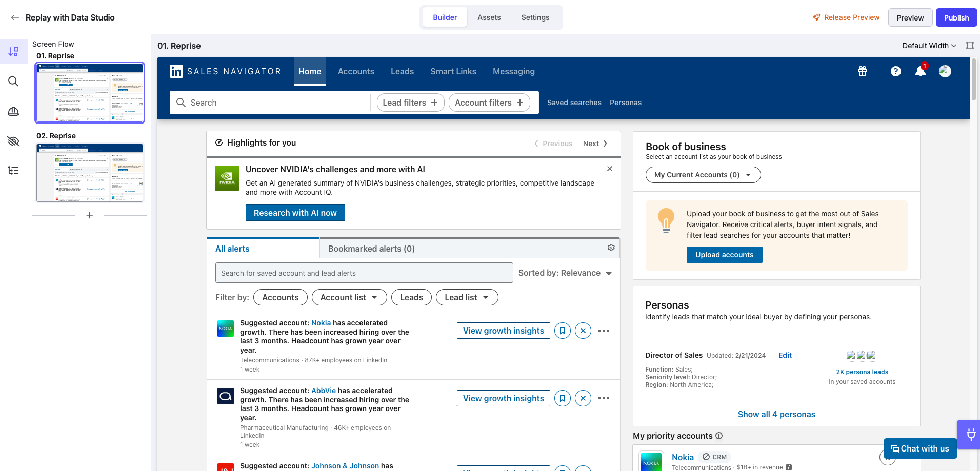
Task: Click the saved alerts search field
Action: 364,273
